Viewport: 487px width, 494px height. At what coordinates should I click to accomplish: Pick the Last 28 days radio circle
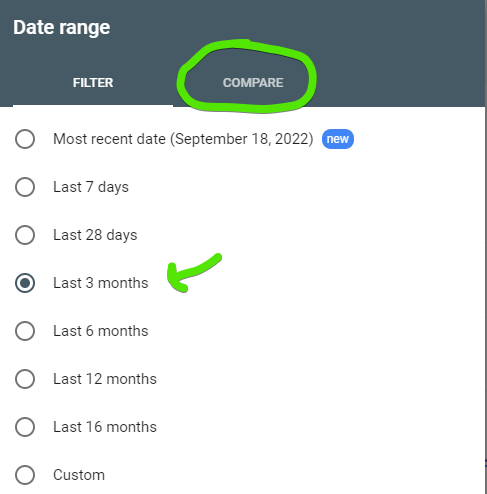pyautogui.click(x=25, y=235)
